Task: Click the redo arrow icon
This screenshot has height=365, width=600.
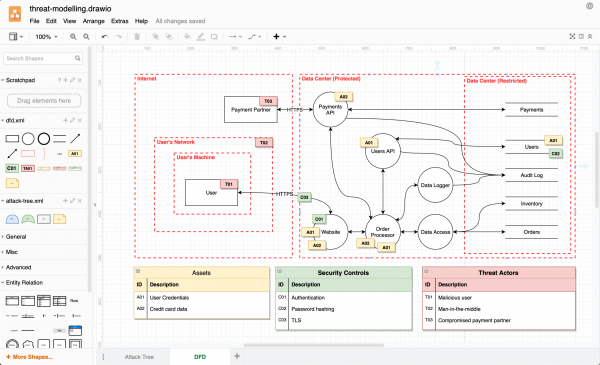Action: [x=119, y=37]
